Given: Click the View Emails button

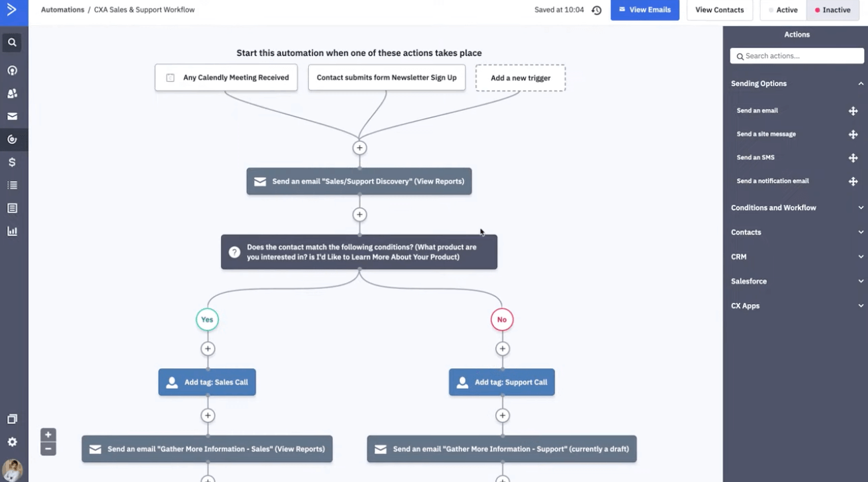Looking at the screenshot, I should coord(644,10).
